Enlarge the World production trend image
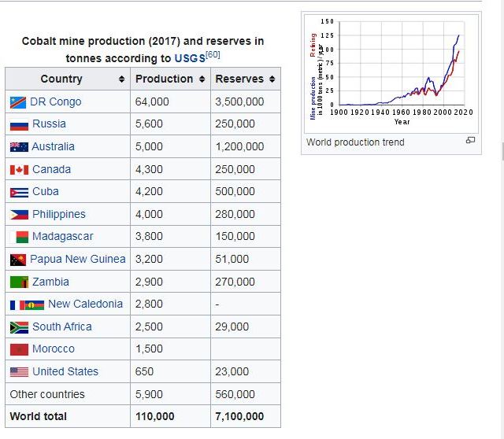Viewport: 504px width, 439px height. point(470,140)
